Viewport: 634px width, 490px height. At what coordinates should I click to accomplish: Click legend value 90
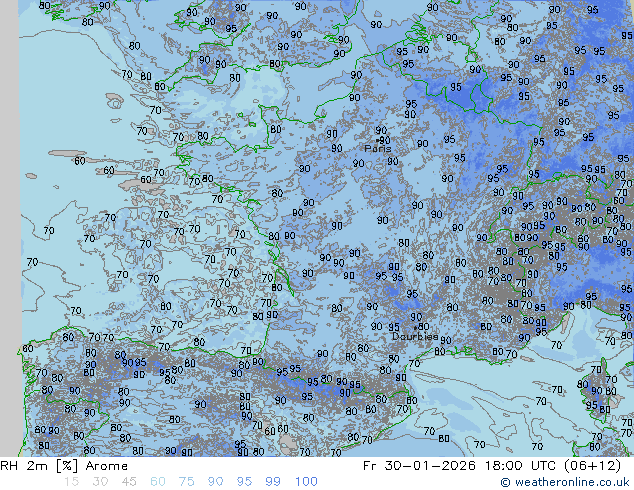215,482
